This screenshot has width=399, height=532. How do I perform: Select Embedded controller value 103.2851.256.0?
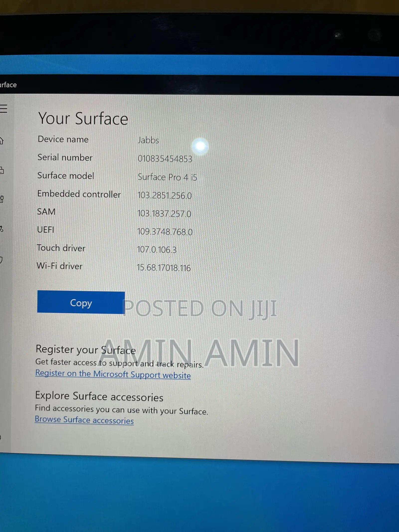tap(165, 195)
